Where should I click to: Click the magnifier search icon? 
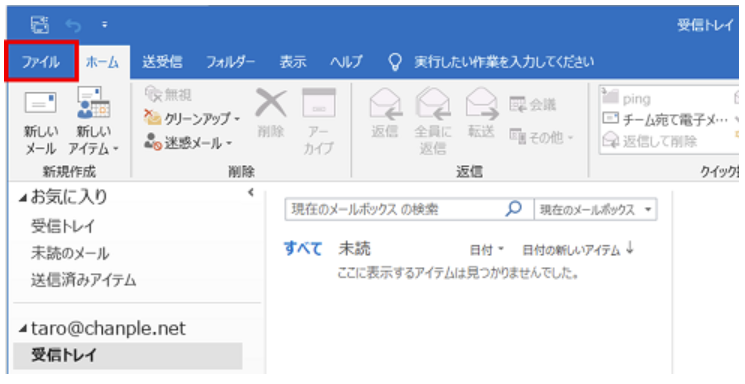point(515,209)
